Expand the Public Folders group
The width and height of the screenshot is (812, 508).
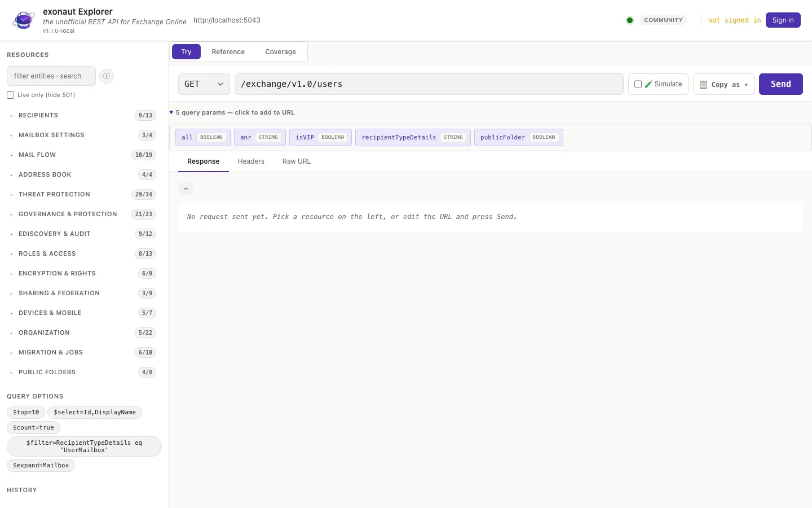click(81, 372)
